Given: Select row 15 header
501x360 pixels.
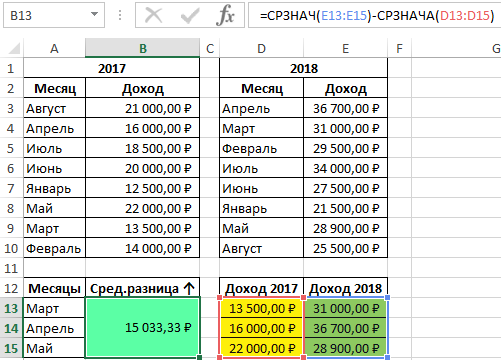Looking at the screenshot, I should 11,348.
